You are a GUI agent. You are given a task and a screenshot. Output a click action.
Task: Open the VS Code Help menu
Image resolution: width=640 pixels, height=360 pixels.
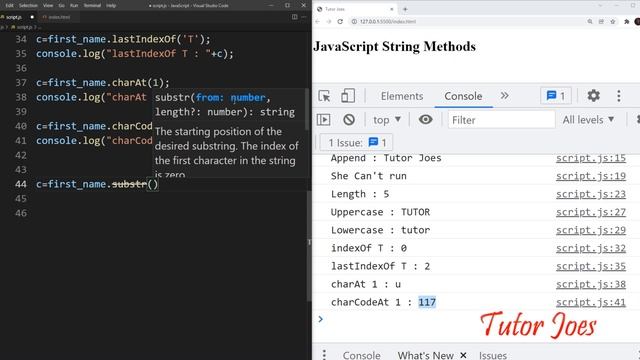[x=111, y=5]
